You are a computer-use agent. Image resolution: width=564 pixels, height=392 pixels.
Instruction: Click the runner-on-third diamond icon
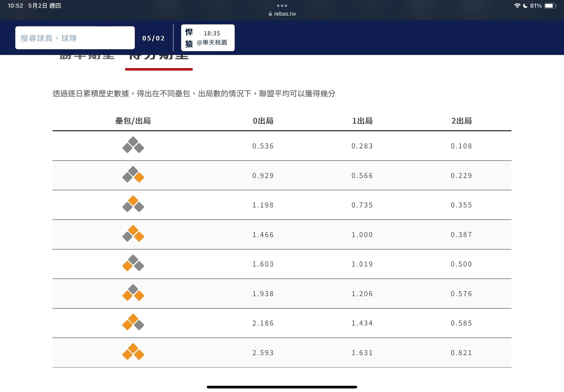tap(133, 263)
